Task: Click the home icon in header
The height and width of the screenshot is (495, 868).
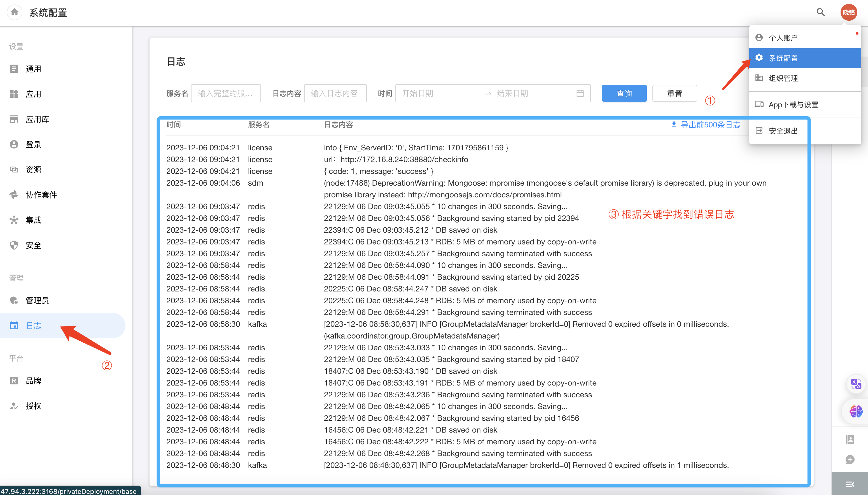Action: pyautogui.click(x=14, y=13)
